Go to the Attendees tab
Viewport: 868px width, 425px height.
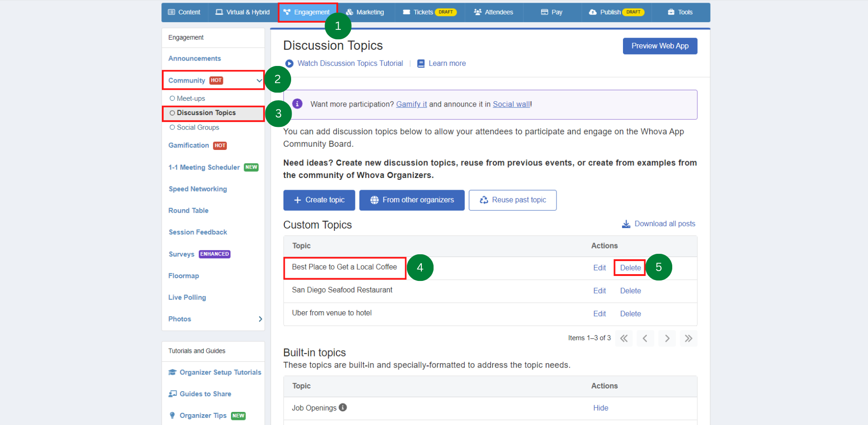click(x=493, y=12)
